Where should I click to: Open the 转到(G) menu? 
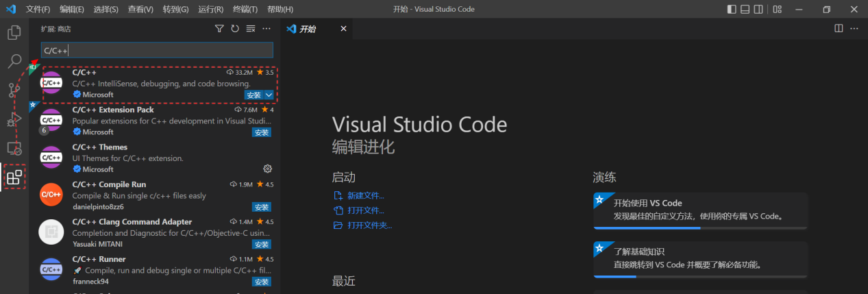tap(175, 10)
